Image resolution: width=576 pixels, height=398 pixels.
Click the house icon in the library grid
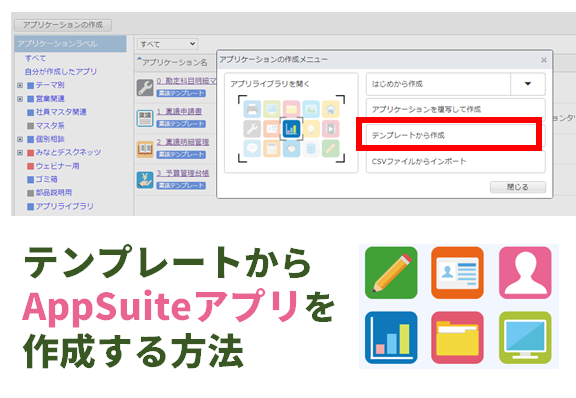tap(331, 109)
